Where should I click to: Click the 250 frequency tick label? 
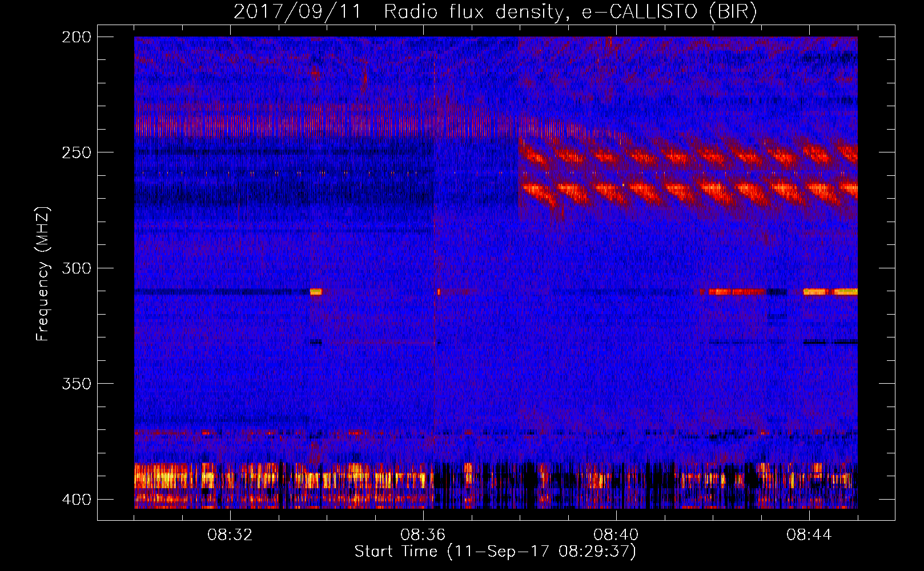click(x=77, y=152)
